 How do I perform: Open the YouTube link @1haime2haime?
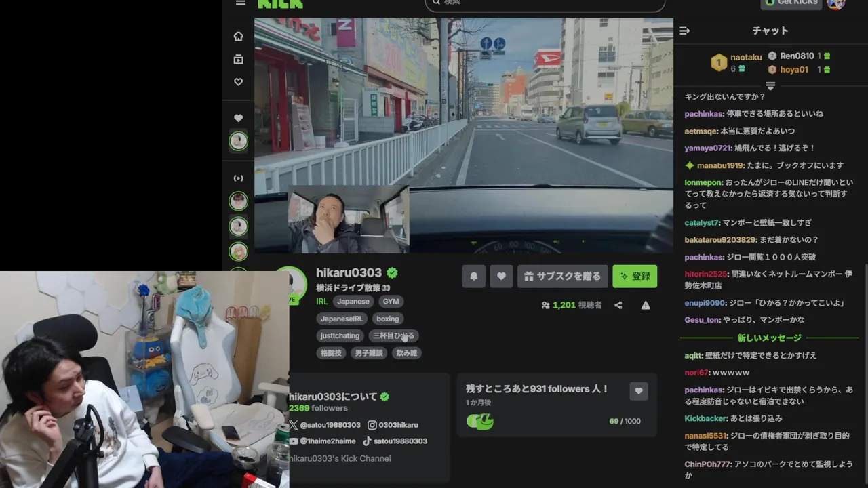click(323, 441)
